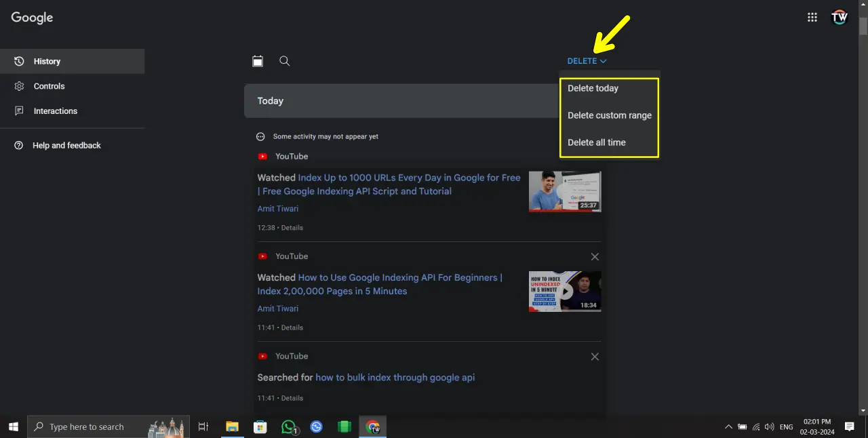Open WhatsApp from the taskbar
The width and height of the screenshot is (868, 438).
288,426
